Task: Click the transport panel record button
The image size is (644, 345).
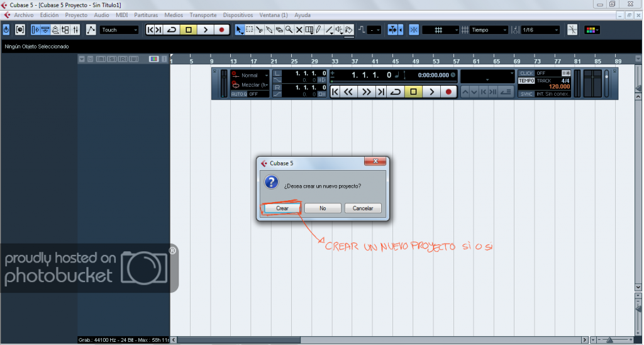Action: click(448, 92)
